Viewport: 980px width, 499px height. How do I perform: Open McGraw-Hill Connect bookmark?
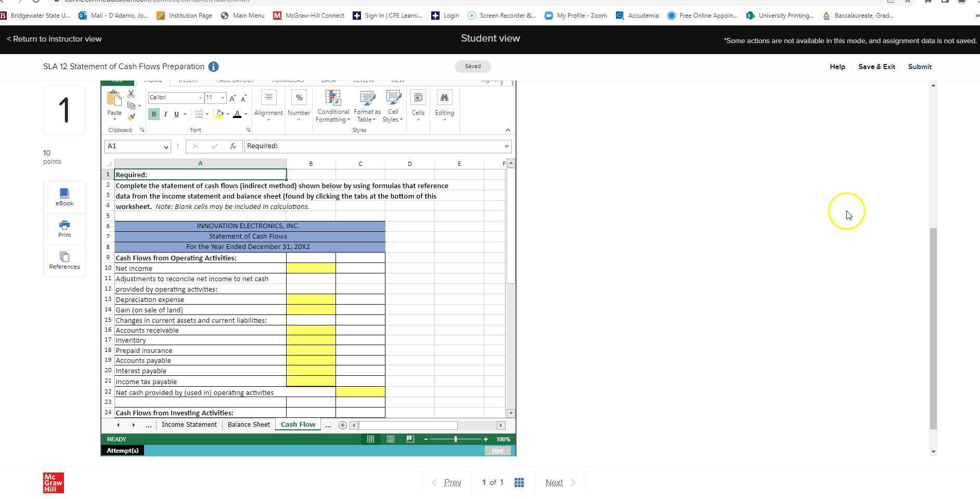(308, 16)
